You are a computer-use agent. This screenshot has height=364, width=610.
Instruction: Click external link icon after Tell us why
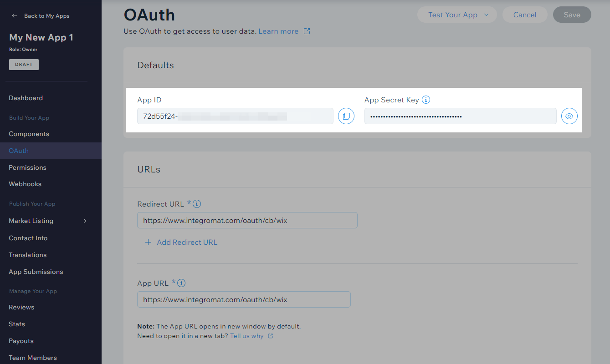[x=271, y=336]
